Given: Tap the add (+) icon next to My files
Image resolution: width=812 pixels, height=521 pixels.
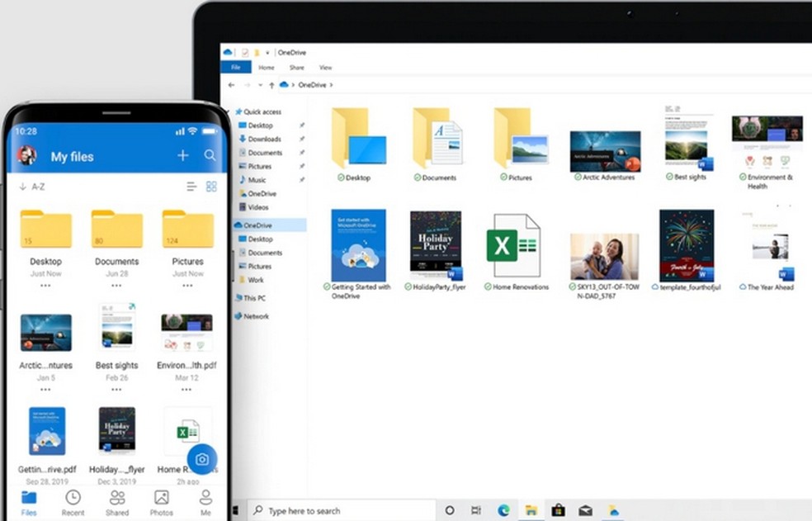Looking at the screenshot, I should [x=182, y=156].
